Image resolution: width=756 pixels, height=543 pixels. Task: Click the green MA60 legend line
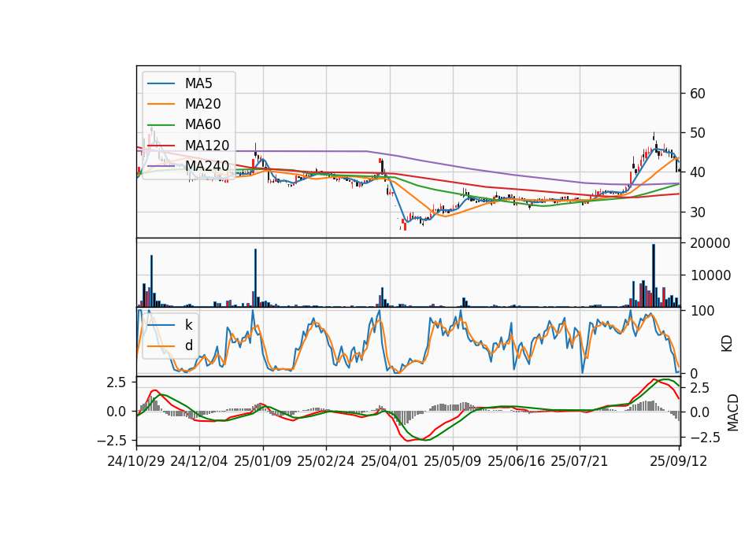point(161,125)
